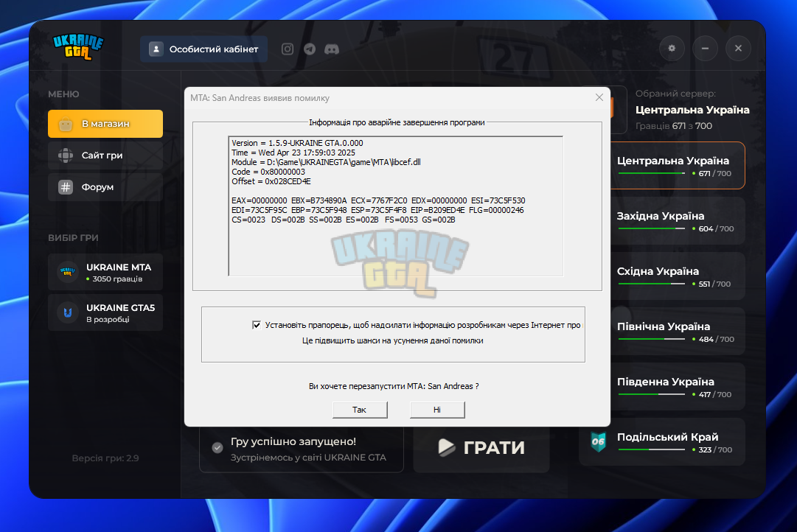
Task: Open the Discord server icon
Action: [x=332, y=49]
